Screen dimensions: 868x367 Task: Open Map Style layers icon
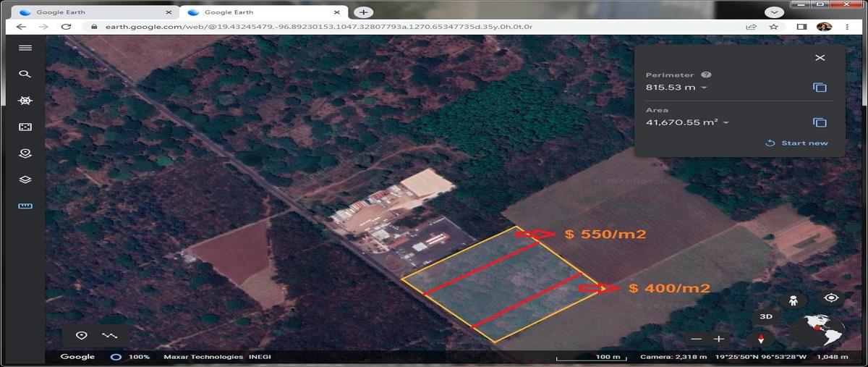(x=25, y=180)
